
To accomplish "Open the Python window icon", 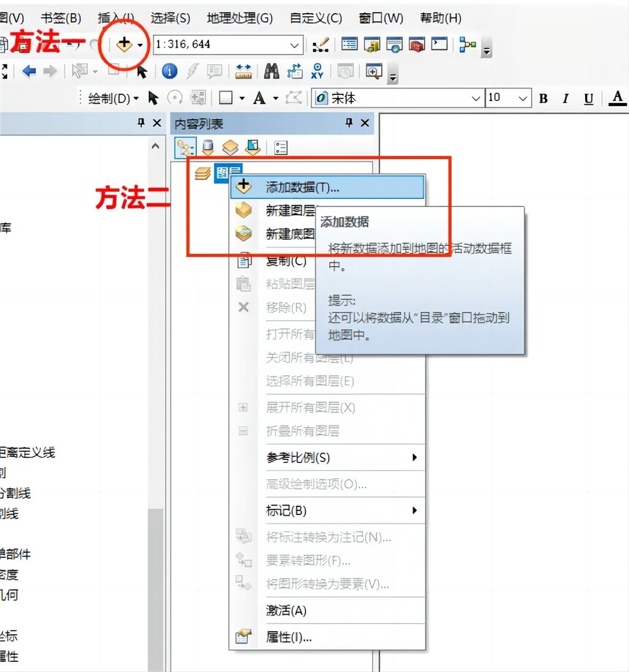I will tap(439, 44).
